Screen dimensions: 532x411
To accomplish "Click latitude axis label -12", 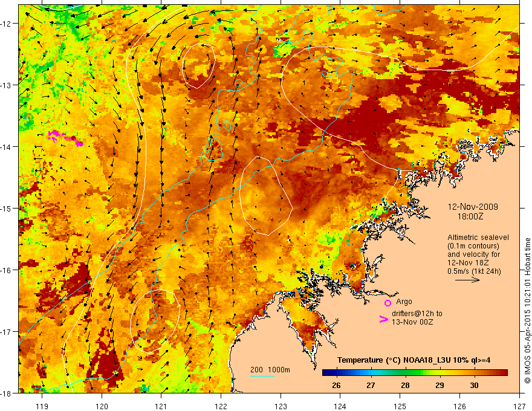I will [6, 24].
